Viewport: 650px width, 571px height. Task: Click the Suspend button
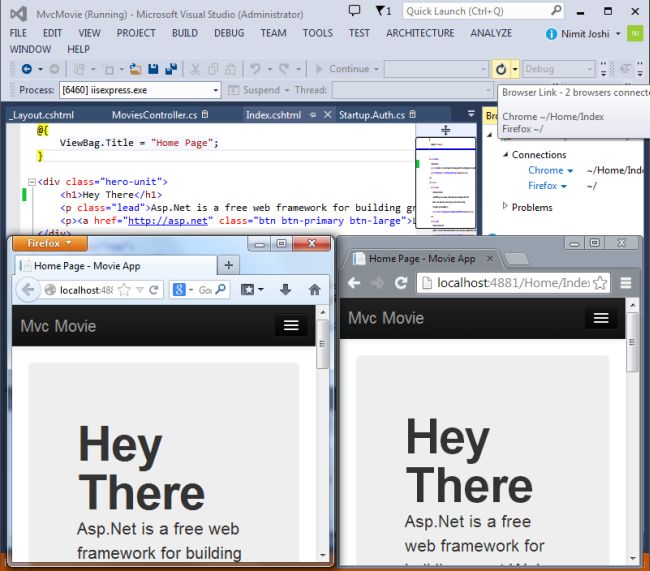tap(254, 90)
